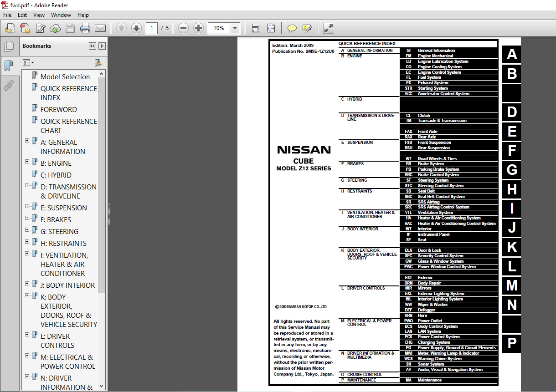Open the QUICK REFERENCE CHART bookmark
The width and height of the screenshot is (556, 392).
(x=69, y=126)
